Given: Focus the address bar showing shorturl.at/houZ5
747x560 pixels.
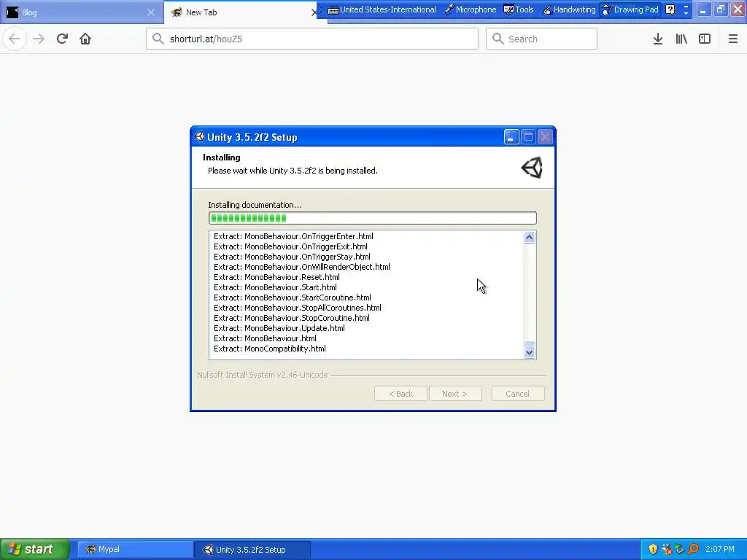Looking at the screenshot, I should tap(312, 39).
